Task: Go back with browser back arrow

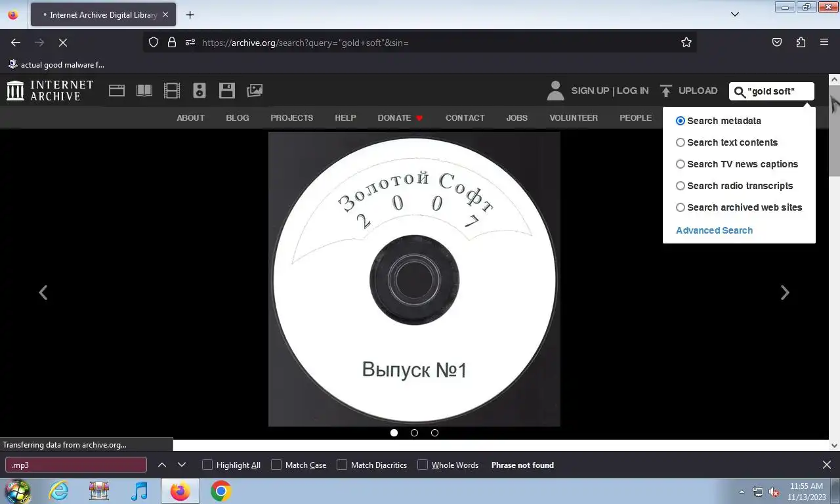Action: point(16,42)
